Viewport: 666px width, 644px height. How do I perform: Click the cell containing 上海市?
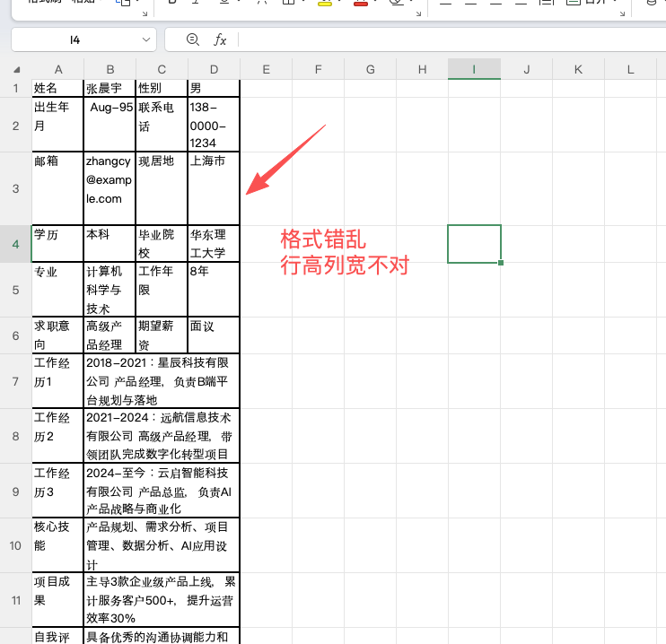[214, 188]
